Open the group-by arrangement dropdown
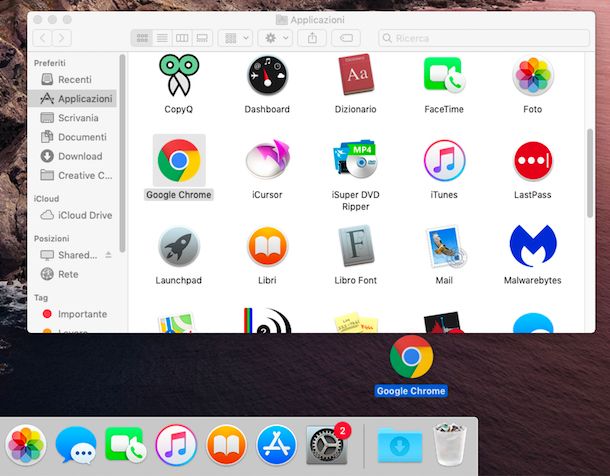 [x=235, y=38]
